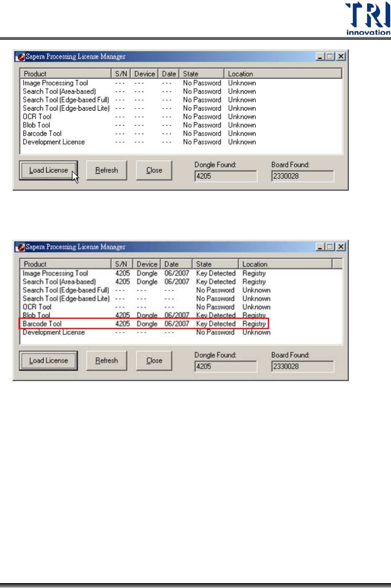
Task: Click 06/2007 date of Search Tool (Area-based)
Action: point(177,282)
